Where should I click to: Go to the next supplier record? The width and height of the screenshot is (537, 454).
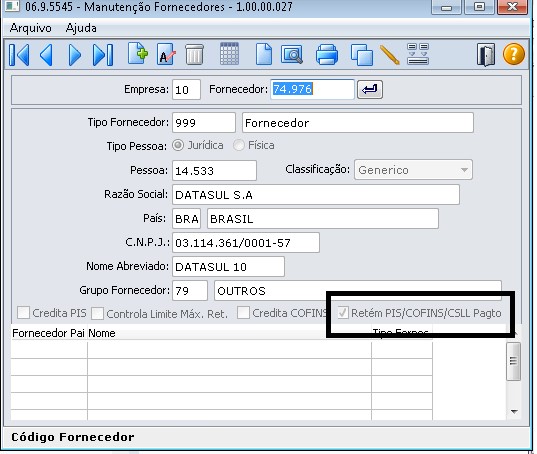75,55
